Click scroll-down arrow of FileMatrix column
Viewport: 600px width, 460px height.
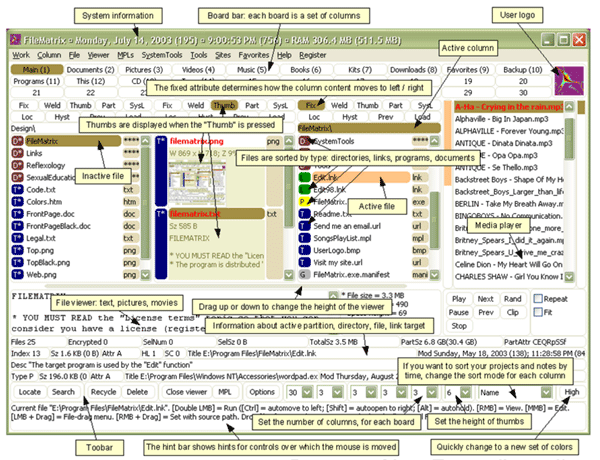[434, 275]
